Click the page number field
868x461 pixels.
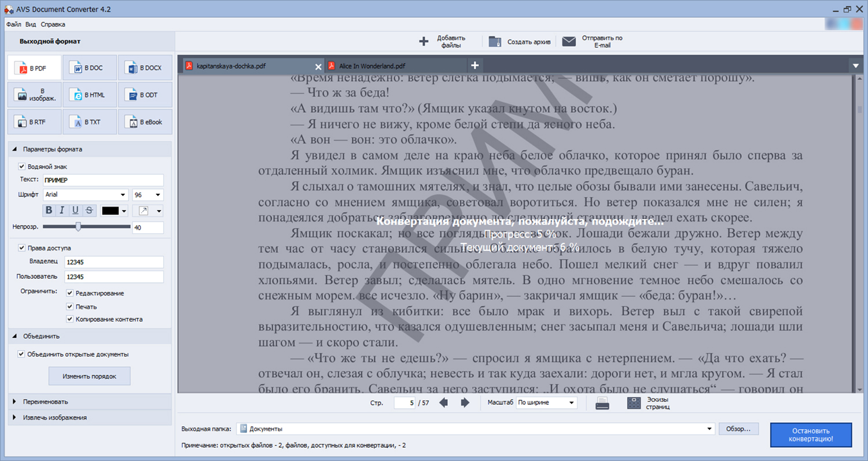[405, 403]
